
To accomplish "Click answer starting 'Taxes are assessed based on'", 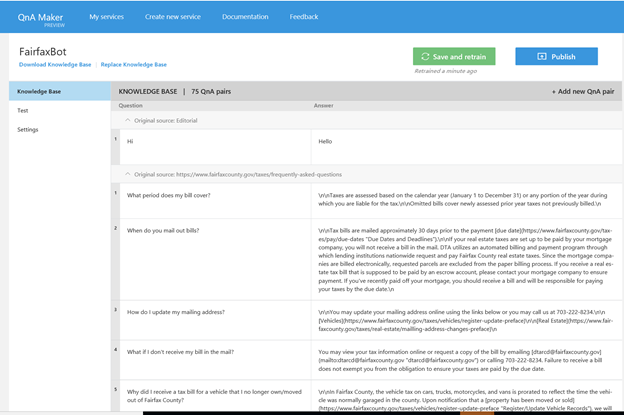I will click(x=466, y=201).
